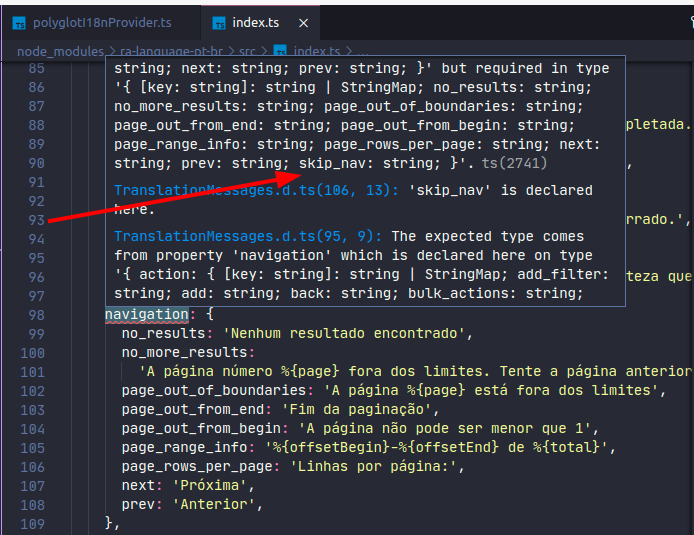Click the TypeScript icon on polyglotI18nProvider.ts tab
694x535 pixels.
19,23
